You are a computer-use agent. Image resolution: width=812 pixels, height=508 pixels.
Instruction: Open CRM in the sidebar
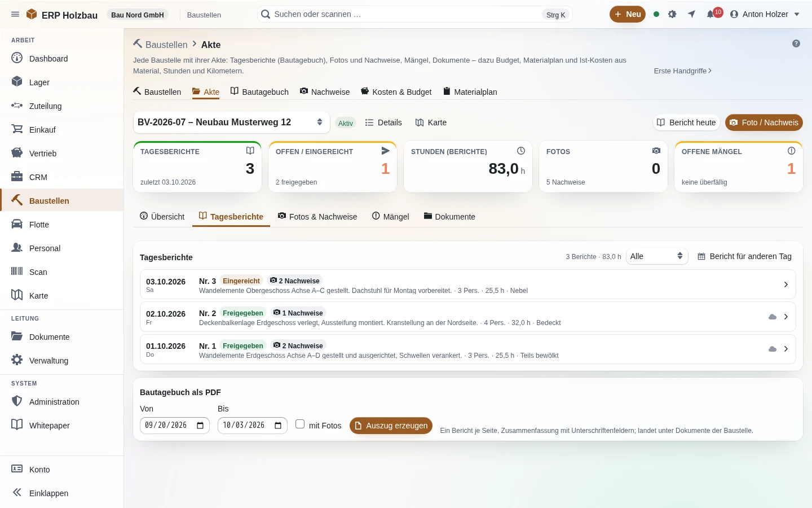tap(62, 177)
